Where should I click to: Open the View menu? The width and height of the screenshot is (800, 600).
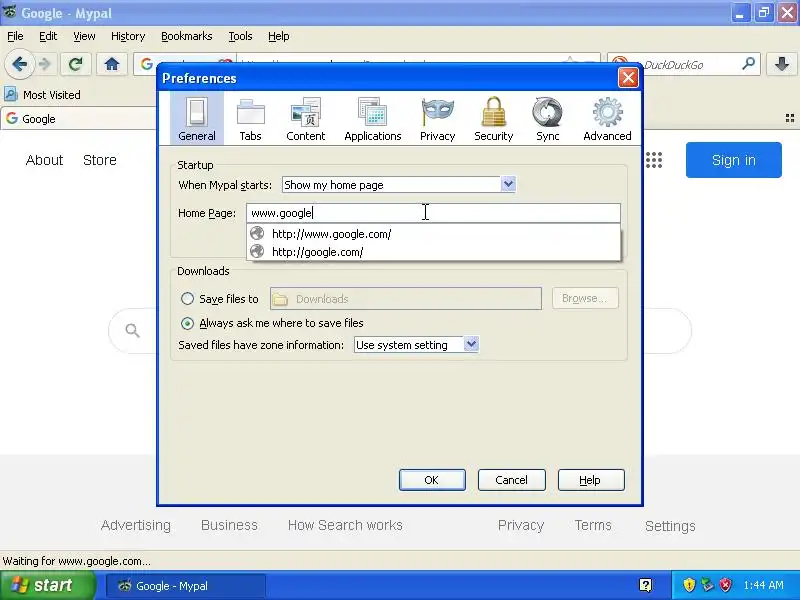tap(84, 36)
